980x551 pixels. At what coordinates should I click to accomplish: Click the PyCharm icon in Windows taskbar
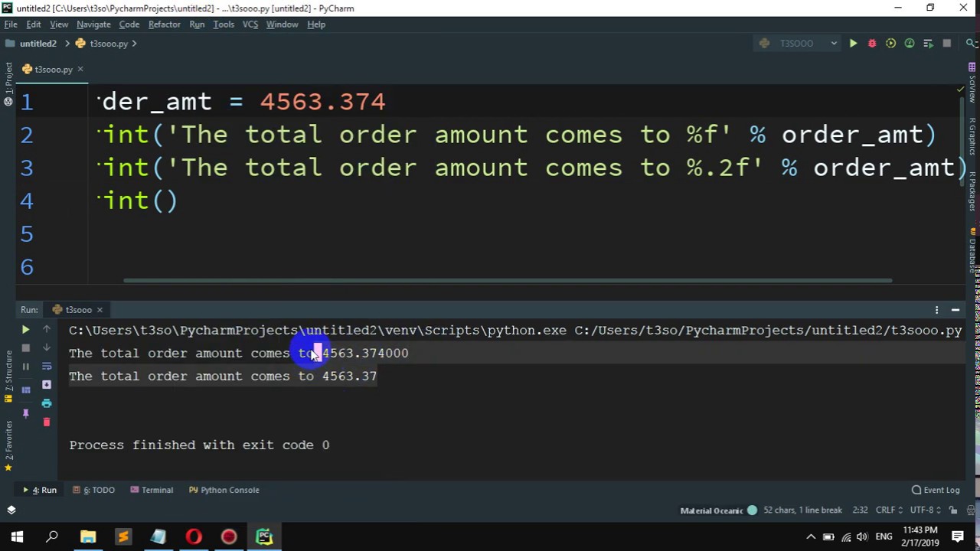pyautogui.click(x=264, y=537)
